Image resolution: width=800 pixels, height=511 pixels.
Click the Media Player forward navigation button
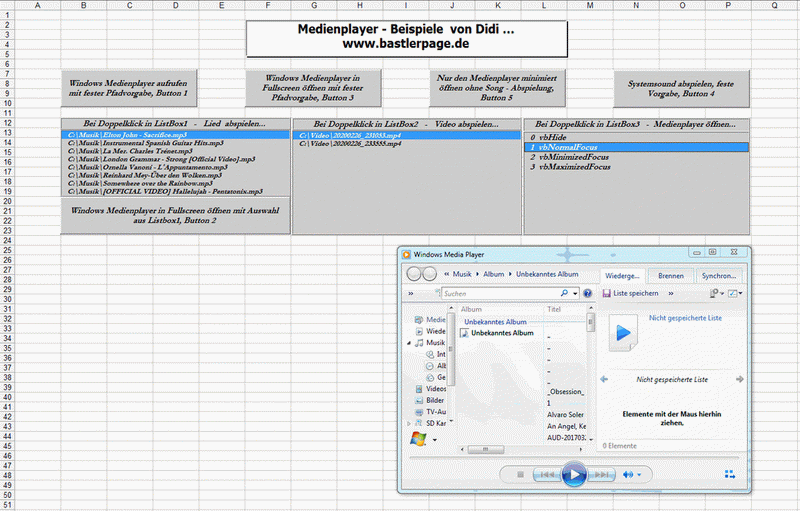click(x=430, y=274)
